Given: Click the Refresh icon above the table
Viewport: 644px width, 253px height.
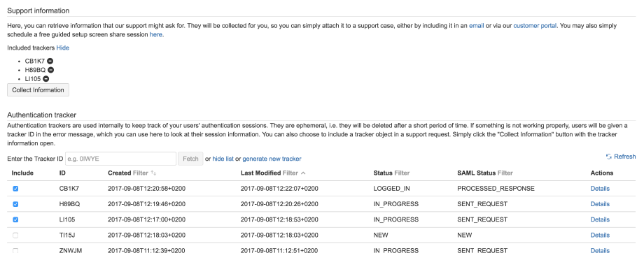Looking at the screenshot, I should click(x=609, y=157).
